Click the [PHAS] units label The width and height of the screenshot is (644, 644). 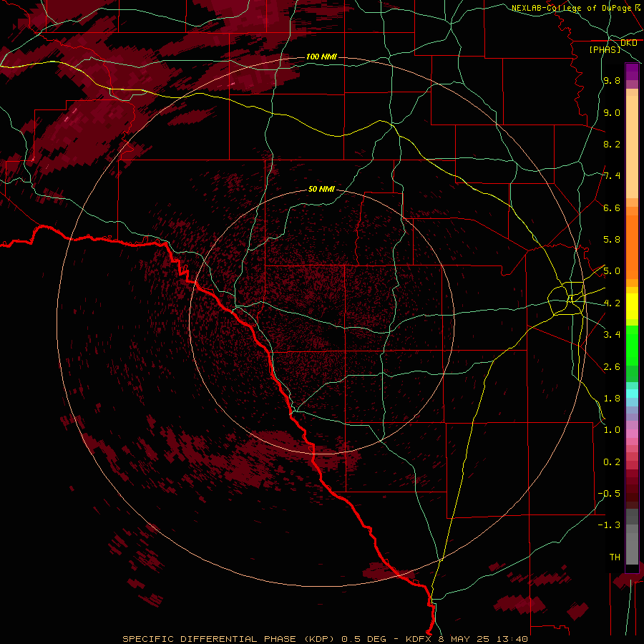[605, 50]
